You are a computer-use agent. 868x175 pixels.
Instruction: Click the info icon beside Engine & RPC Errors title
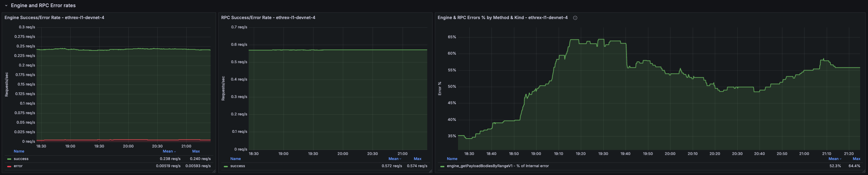coord(575,18)
